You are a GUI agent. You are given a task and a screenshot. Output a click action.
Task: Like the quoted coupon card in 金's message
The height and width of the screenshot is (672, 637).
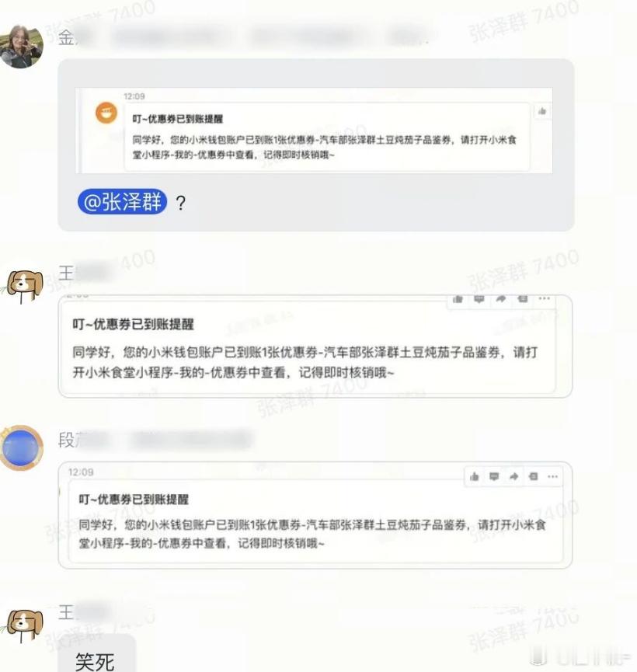pyautogui.click(x=541, y=111)
